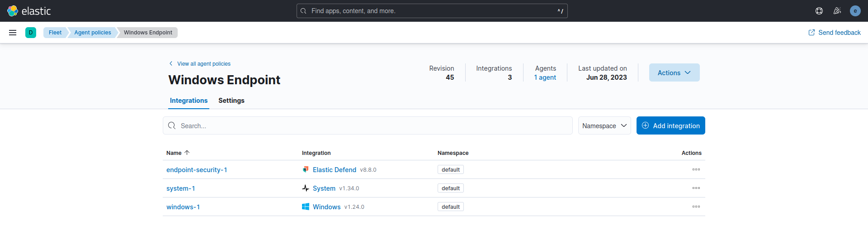
Task: Click the Windows Endpoint breadcrumb
Action: (x=148, y=33)
